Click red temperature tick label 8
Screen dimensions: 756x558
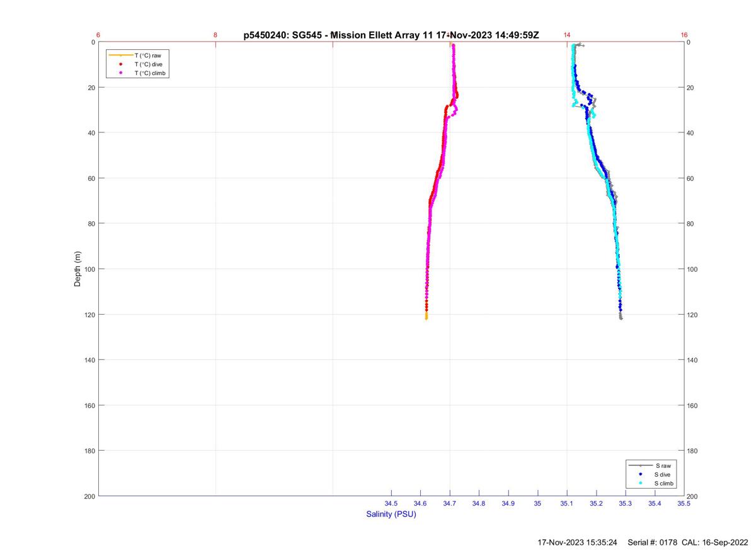pos(215,35)
